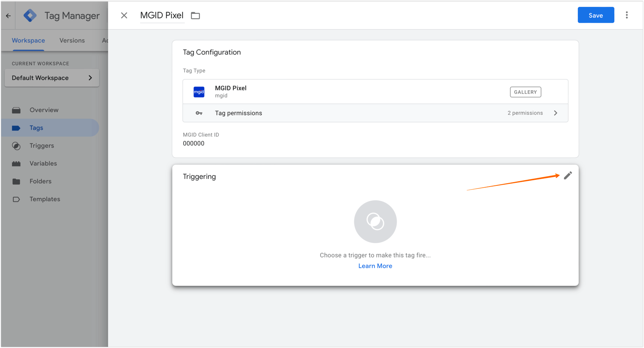The width and height of the screenshot is (644, 348).
Task: Open Triggers from the sidebar
Action: click(16, 146)
